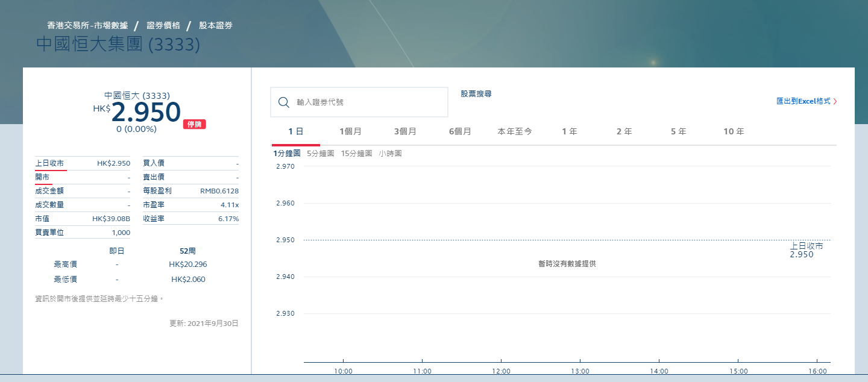Select the 6個月 range
This screenshot has width=868, height=382.
point(459,131)
